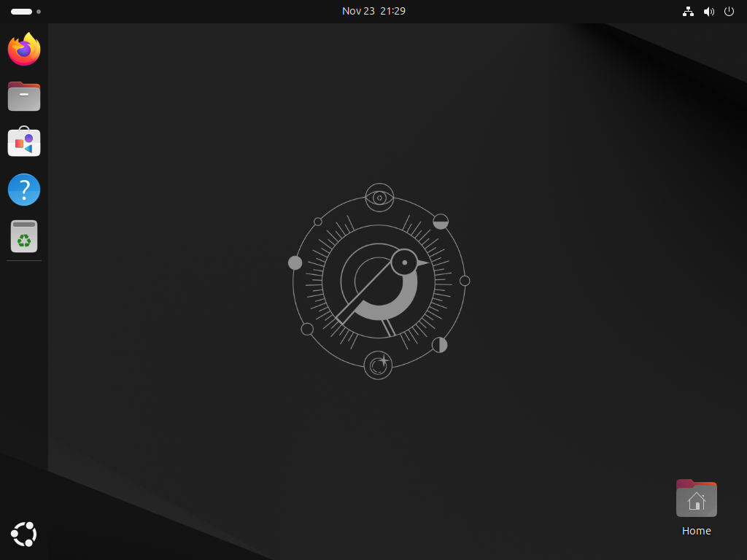Click the star crescent symbol below the emblem
The image size is (747, 560).
(378, 365)
